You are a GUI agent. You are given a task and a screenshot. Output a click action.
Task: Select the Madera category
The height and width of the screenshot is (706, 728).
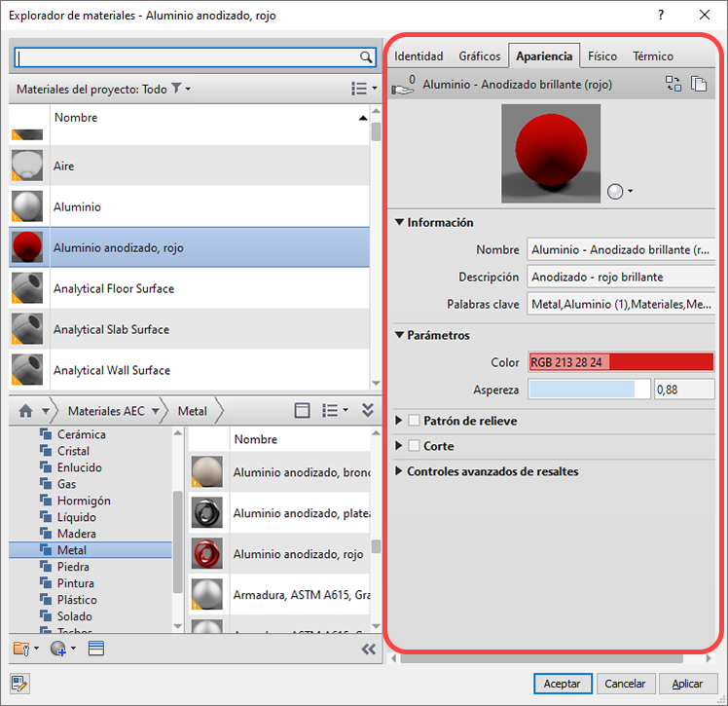77,534
